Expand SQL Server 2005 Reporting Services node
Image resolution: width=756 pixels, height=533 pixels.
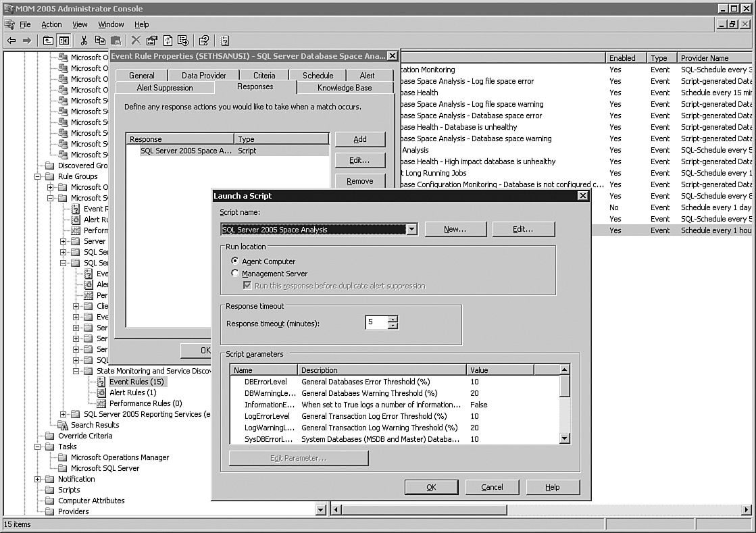[64, 414]
